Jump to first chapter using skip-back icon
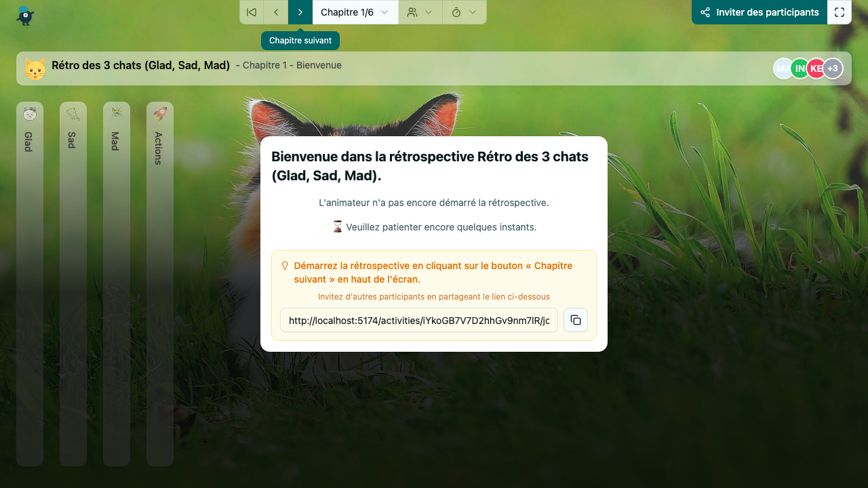The width and height of the screenshot is (868, 488). click(251, 12)
